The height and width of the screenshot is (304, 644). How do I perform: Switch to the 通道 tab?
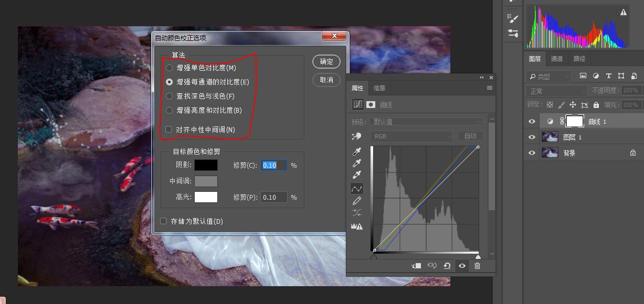[x=556, y=58]
